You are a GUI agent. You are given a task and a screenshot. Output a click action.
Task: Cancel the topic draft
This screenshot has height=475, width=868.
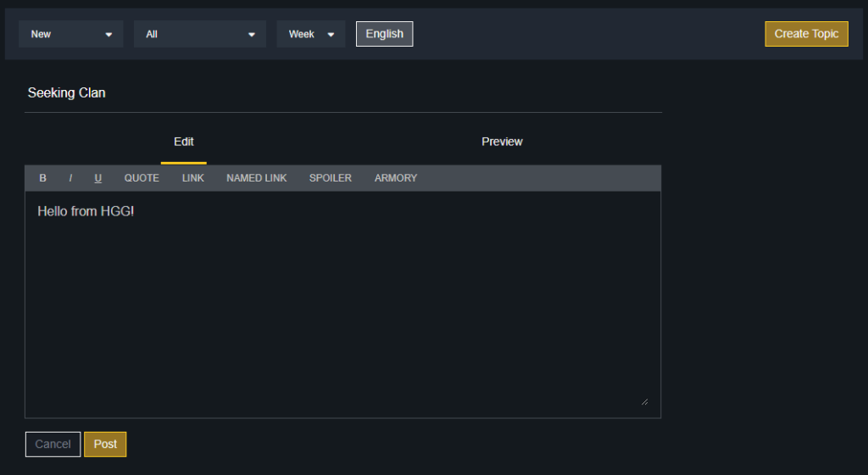point(53,444)
